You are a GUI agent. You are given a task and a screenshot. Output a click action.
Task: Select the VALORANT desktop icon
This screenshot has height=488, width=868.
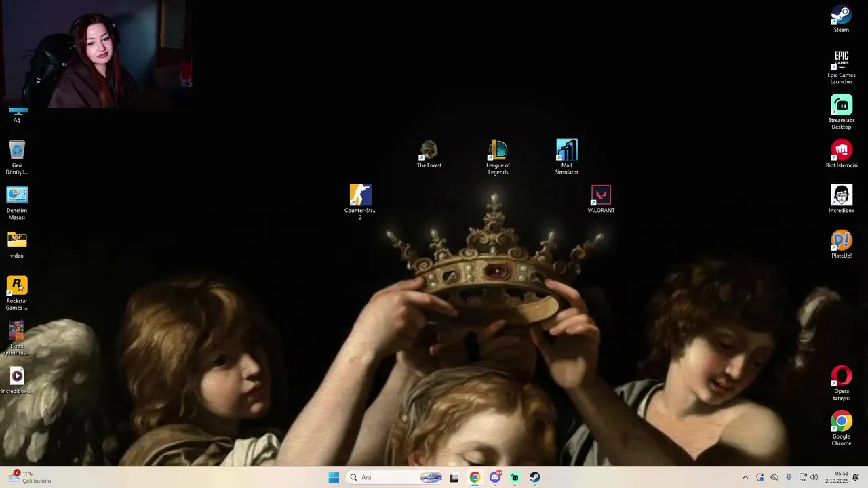pos(601,199)
